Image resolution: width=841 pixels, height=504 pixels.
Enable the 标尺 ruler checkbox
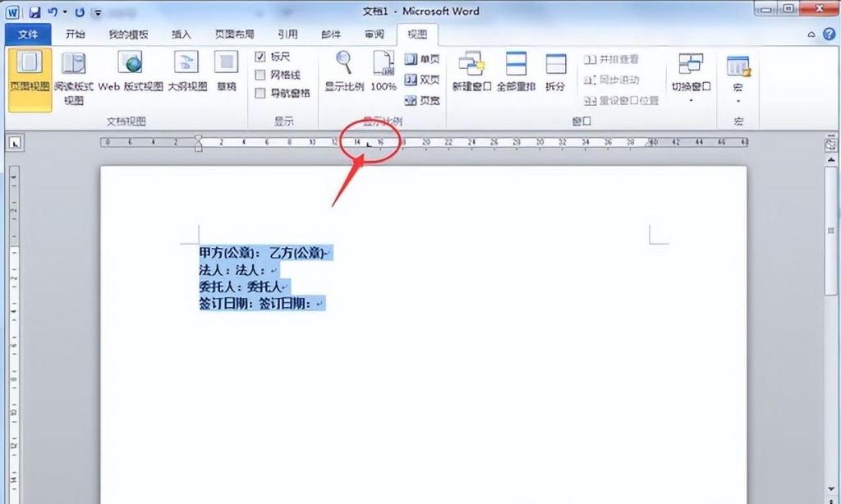click(261, 57)
